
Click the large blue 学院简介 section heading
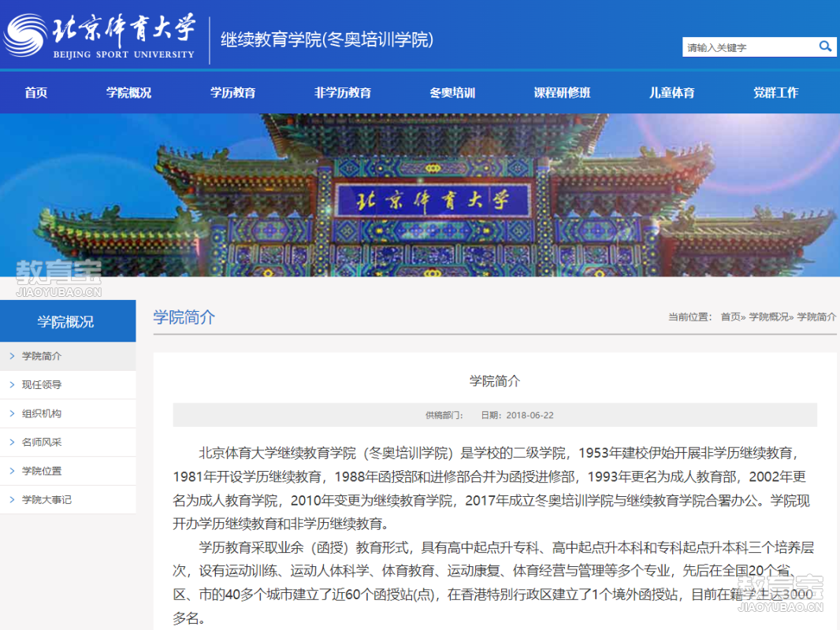(184, 317)
